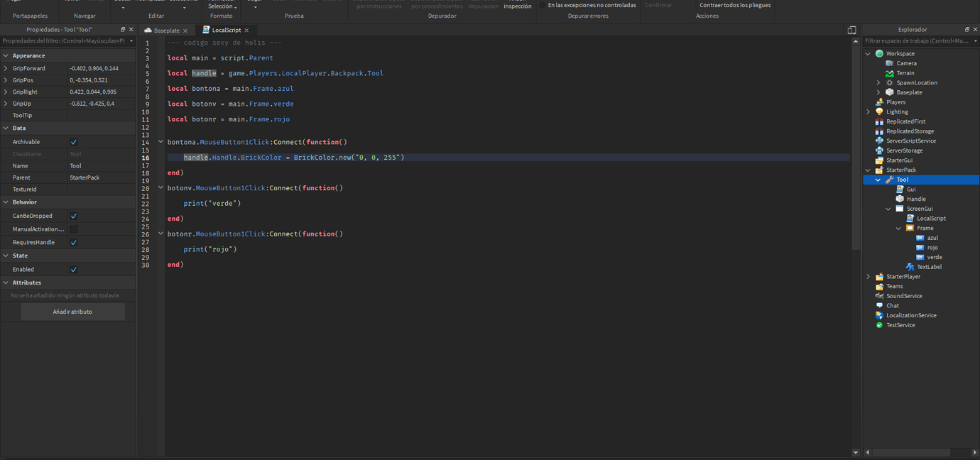Click the ServerScriptService icon
Image resolution: width=980 pixels, height=460 pixels.
(879, 141)
